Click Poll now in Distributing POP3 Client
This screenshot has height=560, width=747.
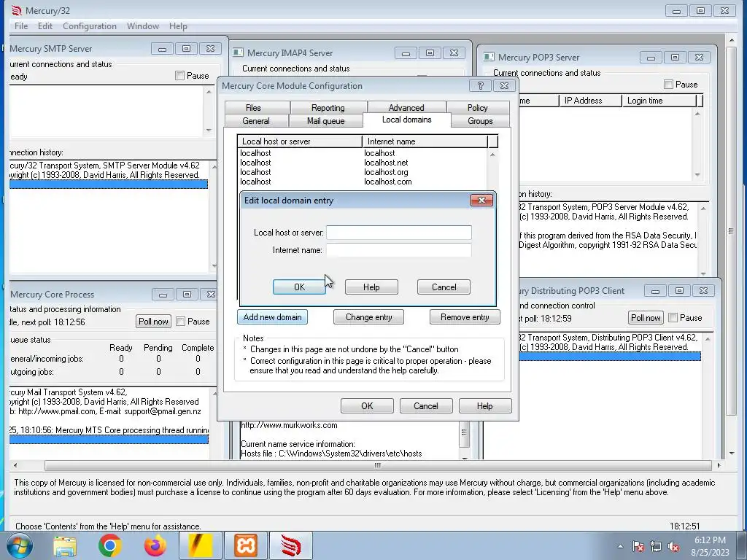point(646,318)
